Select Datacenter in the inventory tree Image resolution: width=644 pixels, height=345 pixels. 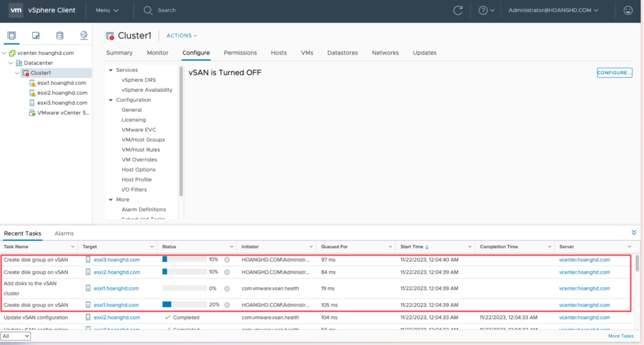tap(38, 63)
